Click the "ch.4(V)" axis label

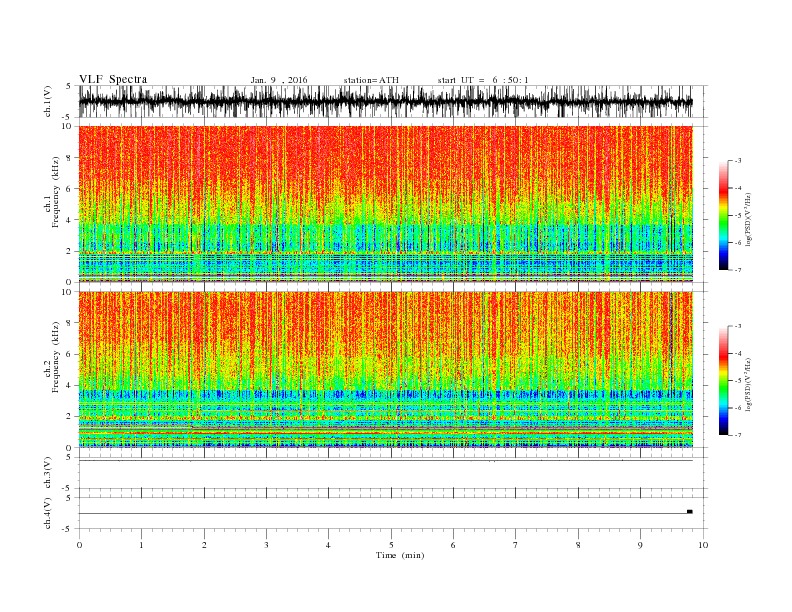48,513
